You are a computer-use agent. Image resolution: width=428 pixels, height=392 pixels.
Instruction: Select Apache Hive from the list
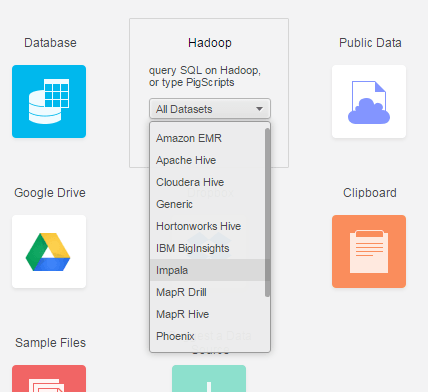(x=208, y=160)
